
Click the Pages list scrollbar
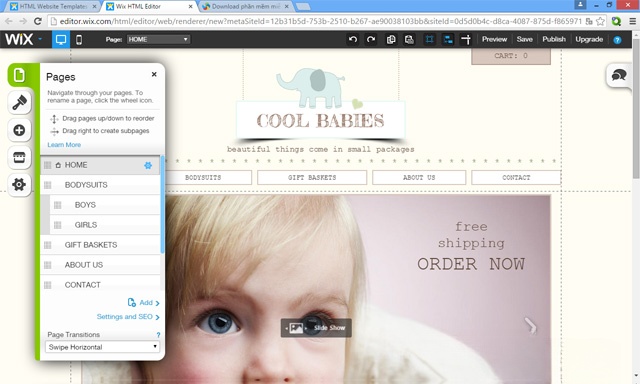162,204
